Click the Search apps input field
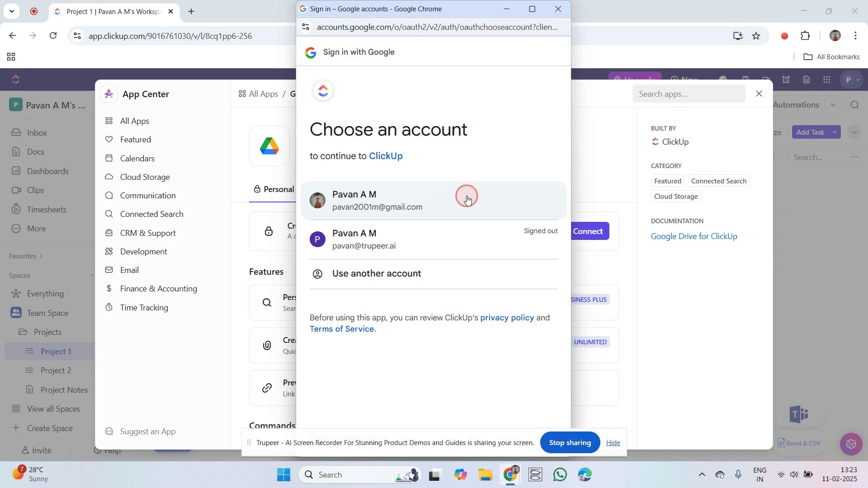Screen dimensions: 868x488 [688, 94]
